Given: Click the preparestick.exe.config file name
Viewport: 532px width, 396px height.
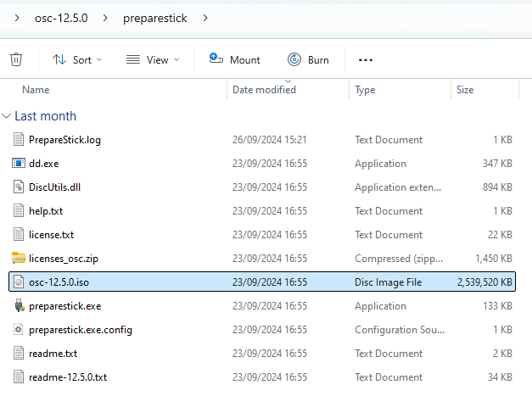Looking at the screenshot, I should (x=81, y=330).
